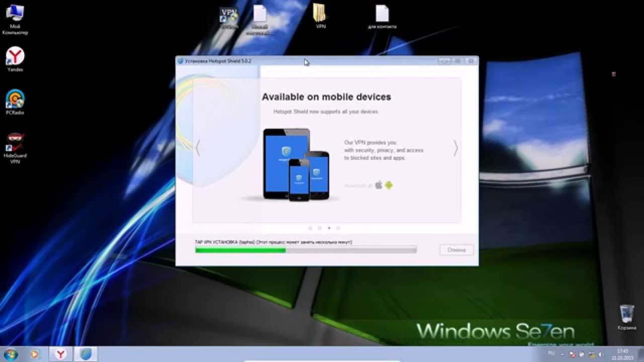Image resolution: width=644 pixels, height=362 pixels.
Task: Click the Отмена cancel button
Action: point(456,250)
